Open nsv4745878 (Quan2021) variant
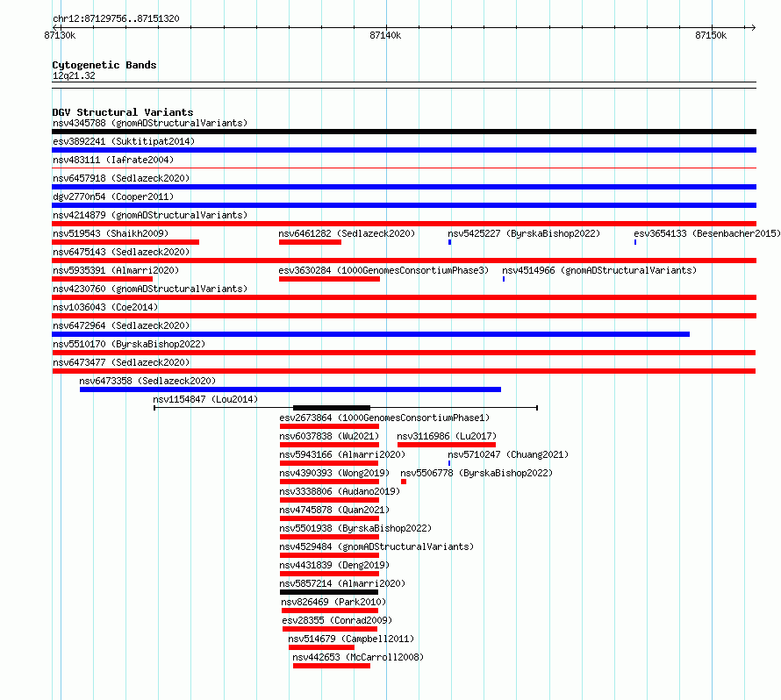The width and height of the screenshot is (781, 700). pos(334,510)
